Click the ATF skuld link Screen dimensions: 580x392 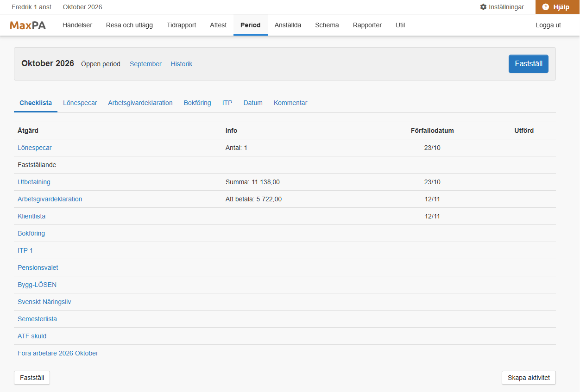pyautogui.click(x=32, y=336)
